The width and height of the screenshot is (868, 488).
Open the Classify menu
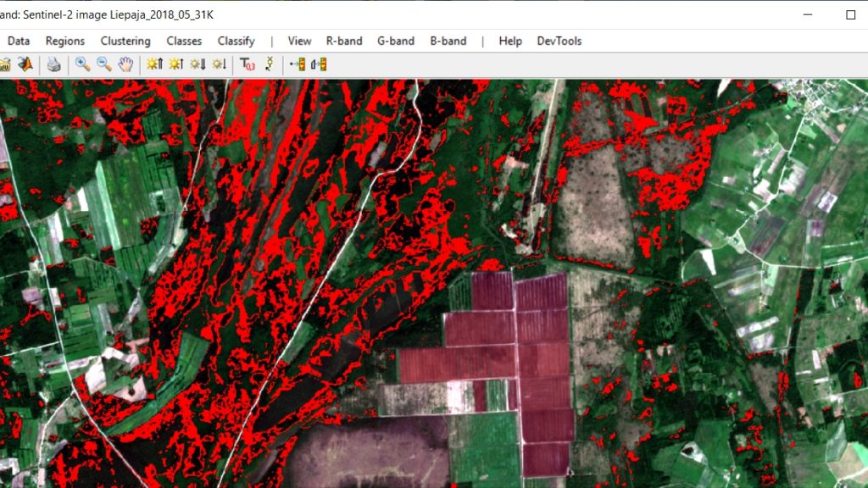236,41
